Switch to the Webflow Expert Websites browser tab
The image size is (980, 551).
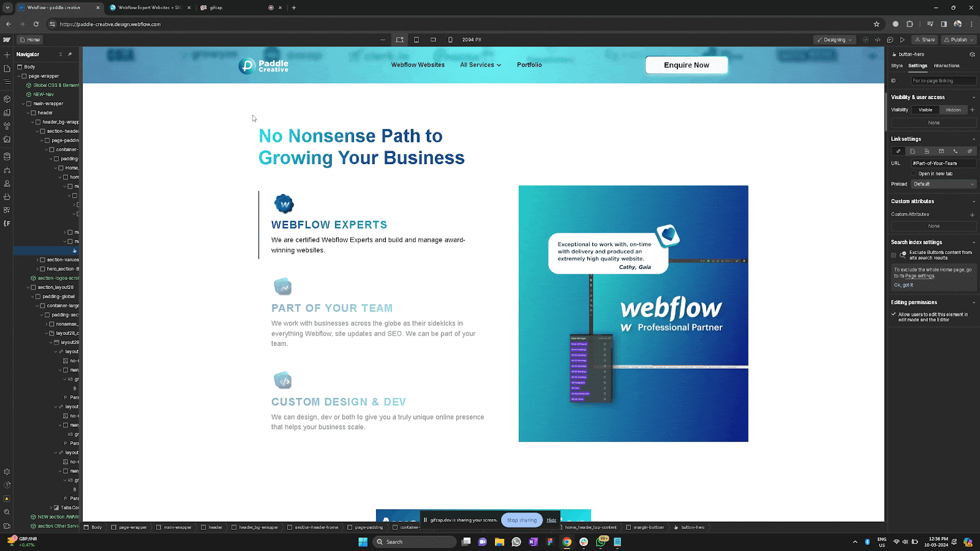(x=150, y=8)
